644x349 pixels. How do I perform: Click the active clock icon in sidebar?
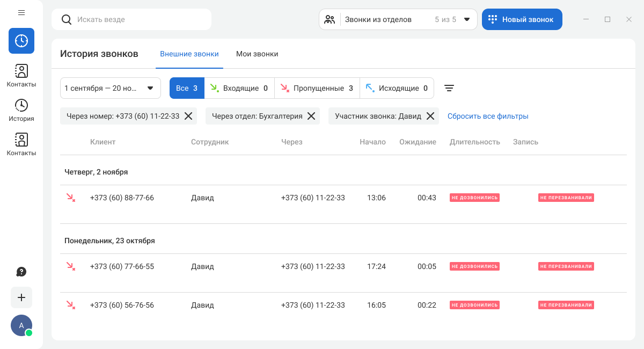21,41
